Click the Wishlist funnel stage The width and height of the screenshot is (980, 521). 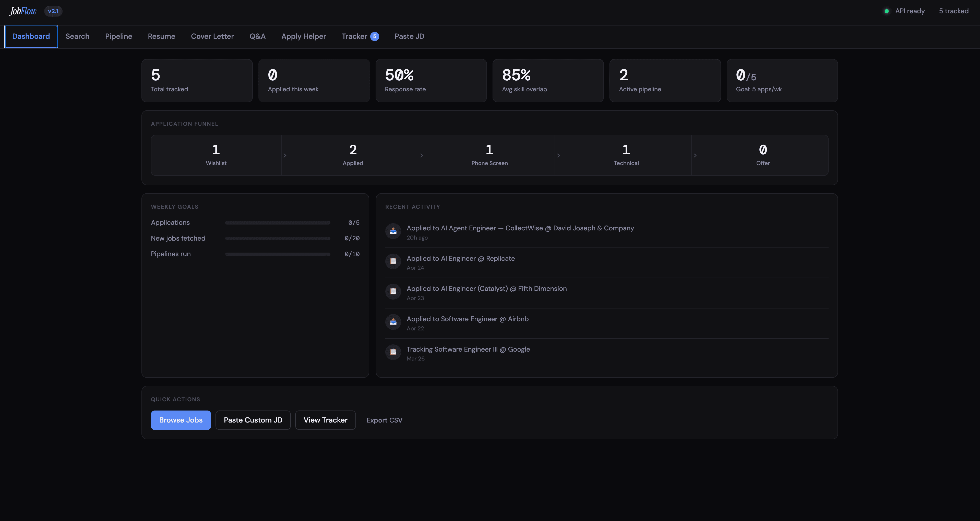coord(216,155)
